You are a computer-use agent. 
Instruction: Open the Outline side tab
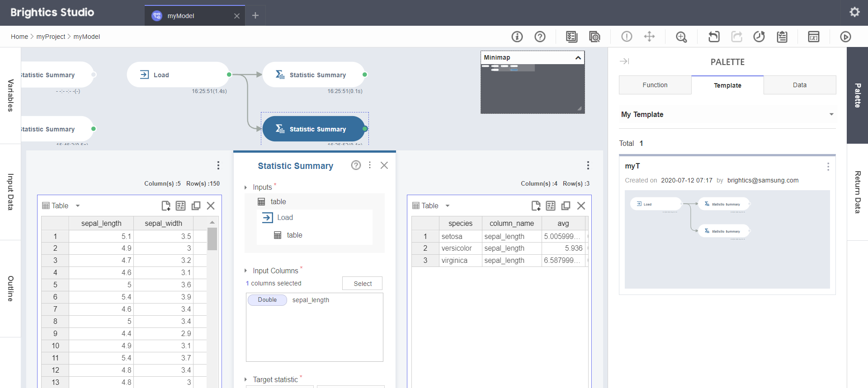[x=10, y=289]
